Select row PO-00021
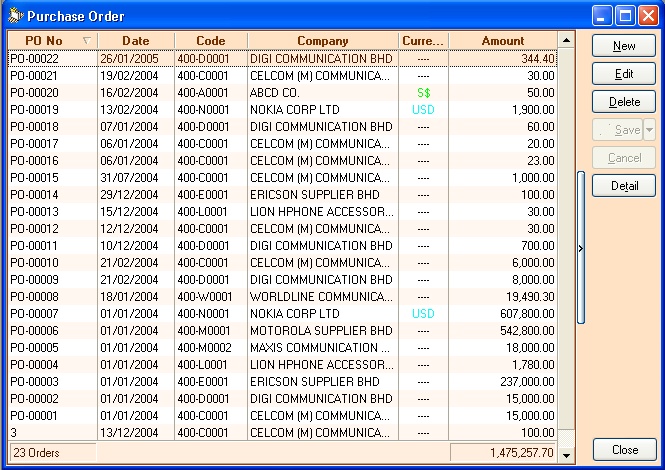Image resolution: width=665 pixels, height=470 pixels. (x=282, y=76)
